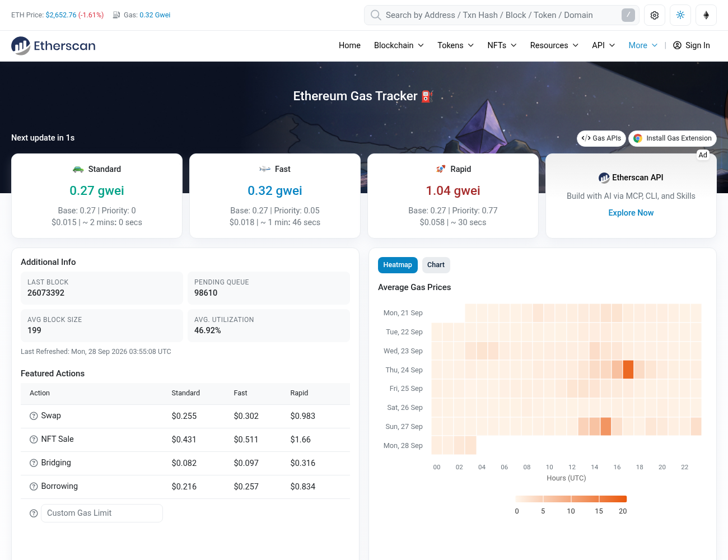728x560 pixels.
Task: Expand the Tokens dropdown menu
Action: coord(455,45)
